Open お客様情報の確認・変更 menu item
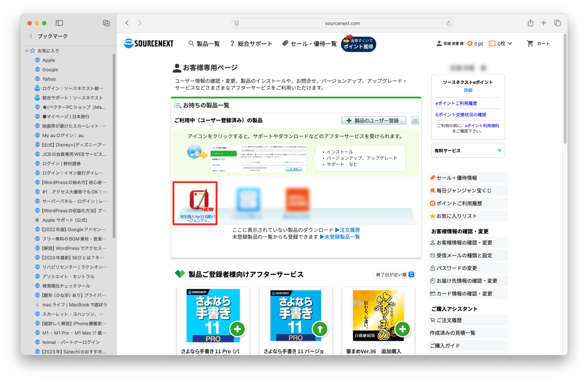The height and width of the screenshot is (382, 588). (x=468, y=243)
